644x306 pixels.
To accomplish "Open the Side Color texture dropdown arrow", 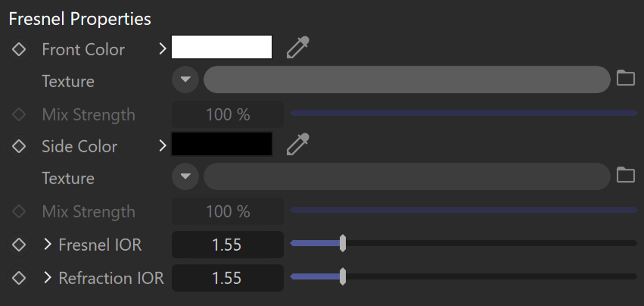I will 185,176.
